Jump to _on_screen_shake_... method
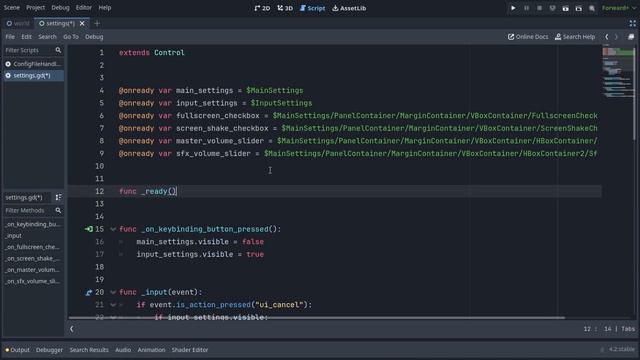The width and height of the screenshot is (640, 360). 33,258
